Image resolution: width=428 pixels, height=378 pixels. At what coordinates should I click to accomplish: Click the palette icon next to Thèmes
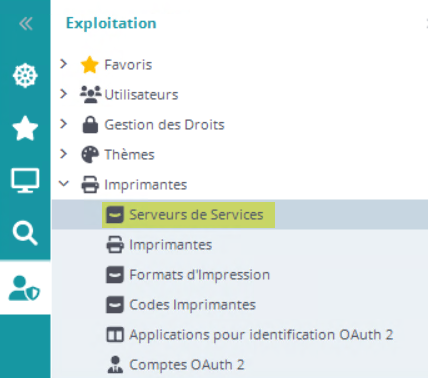[90, 155]
